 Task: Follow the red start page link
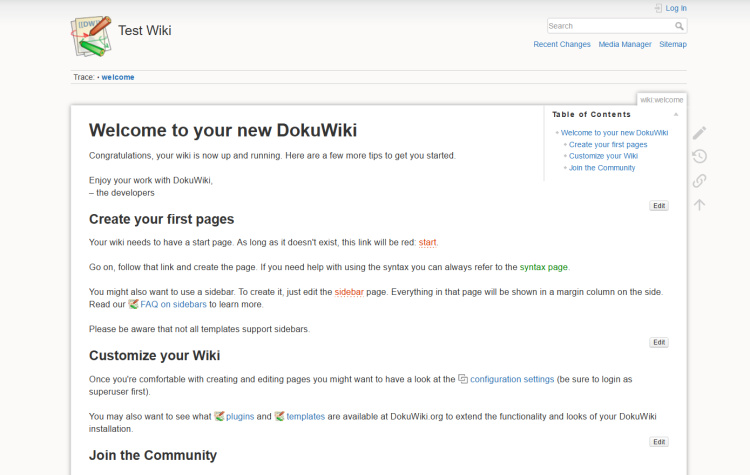[427, 242]
